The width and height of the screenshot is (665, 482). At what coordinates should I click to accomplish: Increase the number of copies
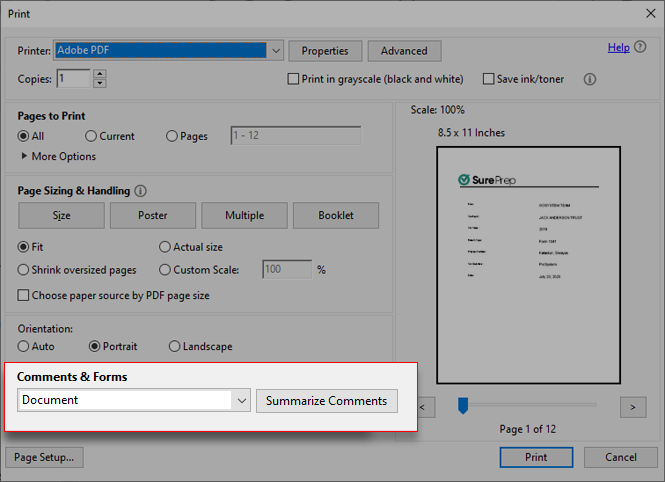[99, 74]
